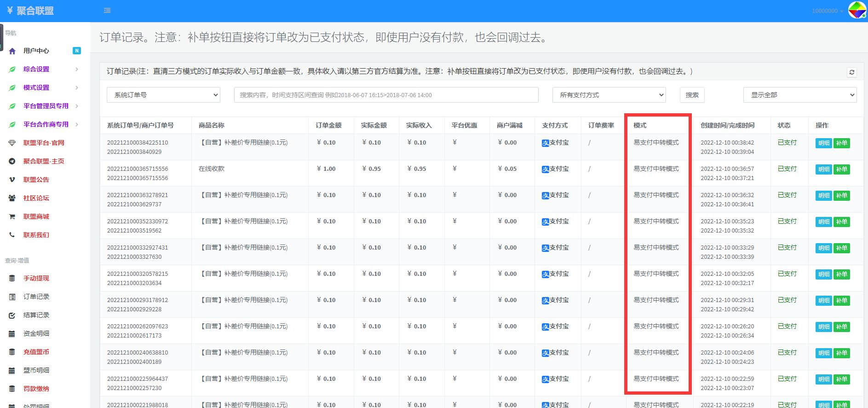Click 明细 for order 2022121000225964437
The height and width of the screenshot is (408, 868).
click(823, 379)
